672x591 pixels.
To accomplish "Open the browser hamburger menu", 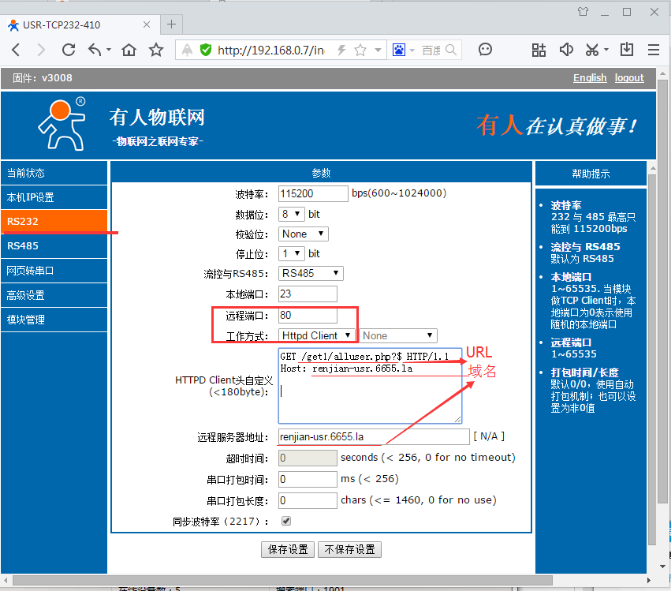I will 656,50.
